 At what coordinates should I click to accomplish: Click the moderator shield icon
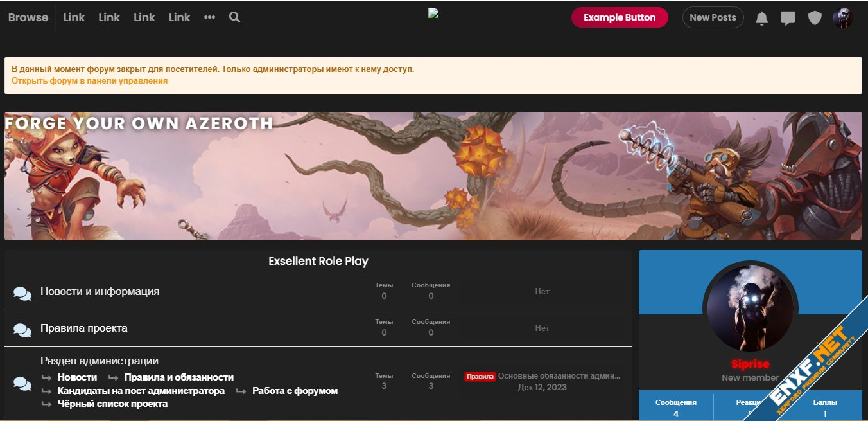(815, 18)
